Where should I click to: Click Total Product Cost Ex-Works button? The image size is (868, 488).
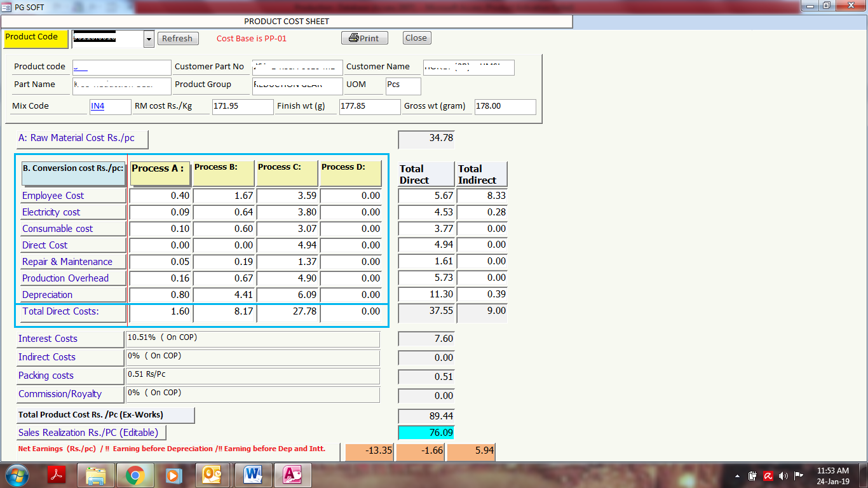coord(105,415)
